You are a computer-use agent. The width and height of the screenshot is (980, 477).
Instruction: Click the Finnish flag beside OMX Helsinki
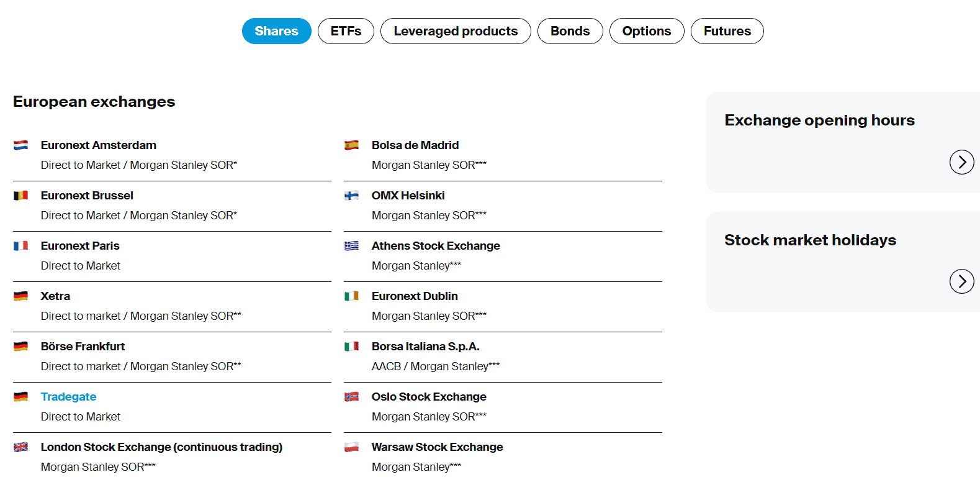(x=351, y=196)
